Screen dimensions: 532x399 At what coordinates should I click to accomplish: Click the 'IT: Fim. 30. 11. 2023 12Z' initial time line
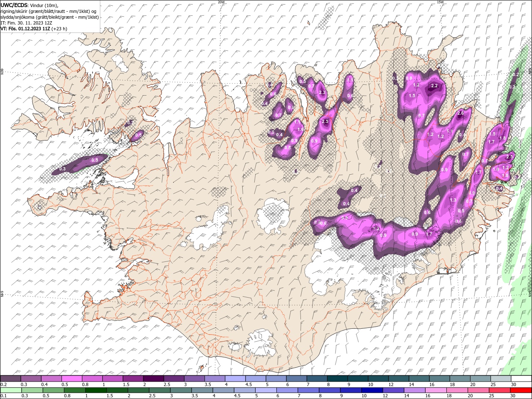point(27,23)
